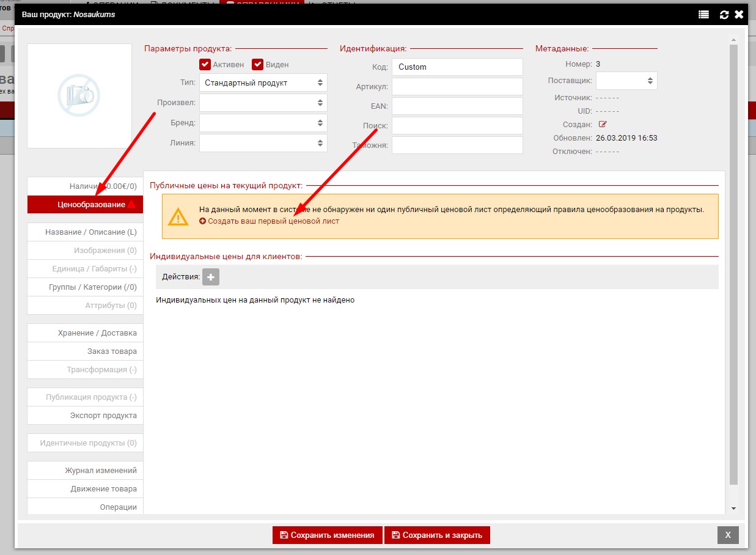Open the Бренд dropdown
The height and width of the screenshot is (555, 756).
click(263, 123)
